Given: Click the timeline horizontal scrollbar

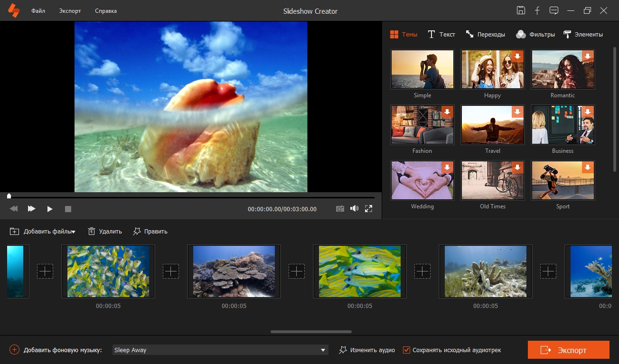Looking at the screenshot, I should (x=311, y=332).
